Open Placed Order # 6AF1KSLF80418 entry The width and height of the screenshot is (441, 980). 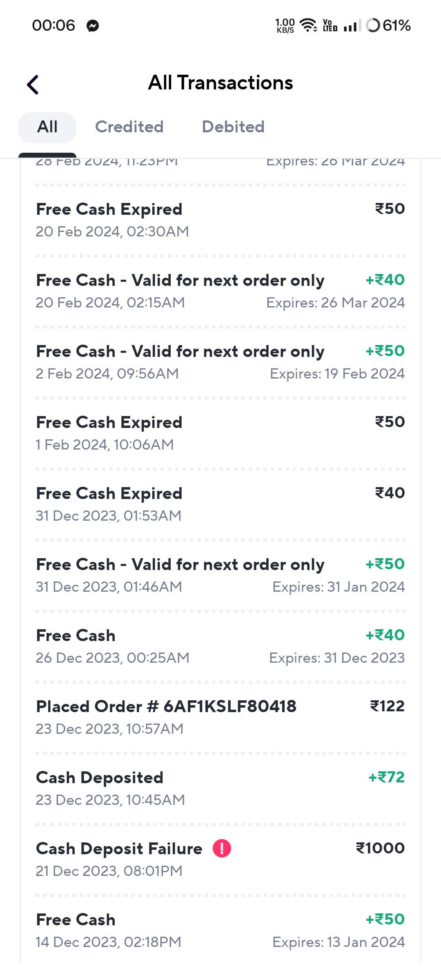tap(220, 717)
